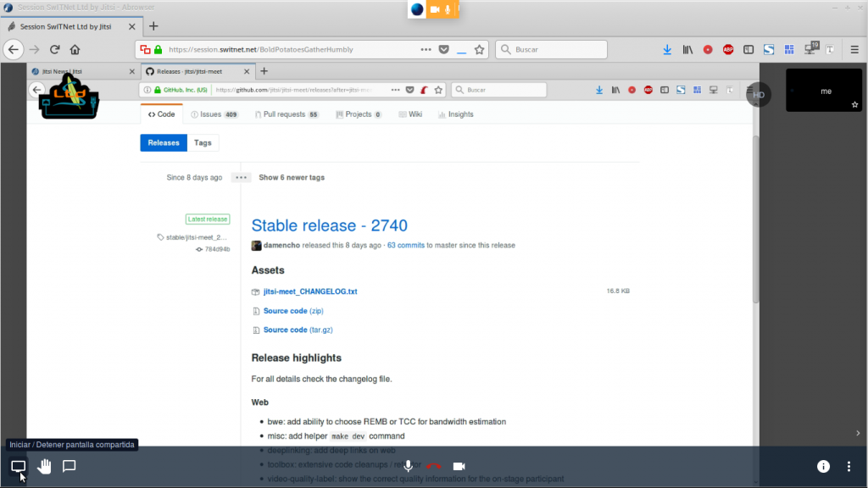Open page actions menu in outer address bar
The width and height of the screenshot is (868, 488).
pos(426,49)
